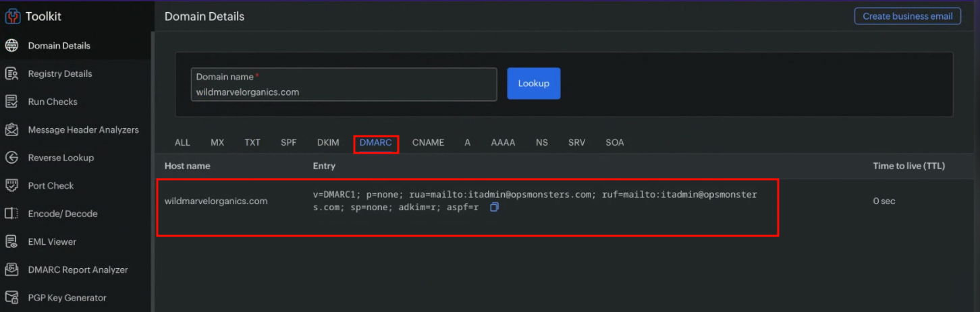
Task: Click the EML Viewer icon
Action: tap(11, 242)
